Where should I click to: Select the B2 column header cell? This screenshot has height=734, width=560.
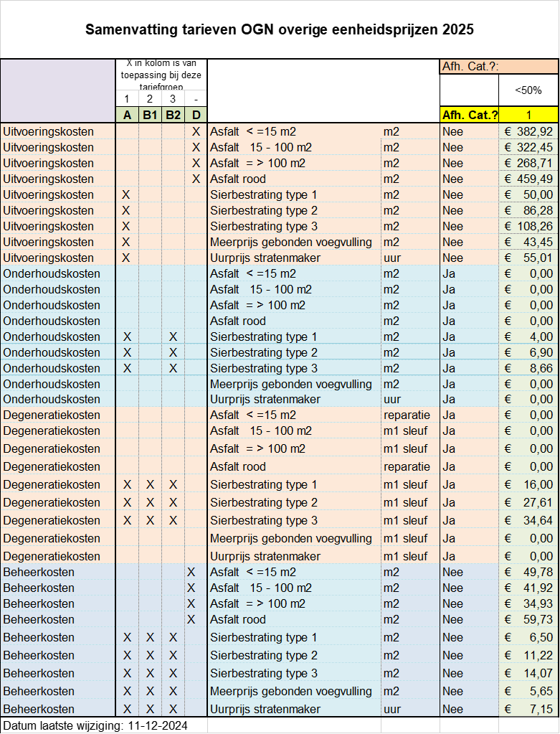(173, 115)
